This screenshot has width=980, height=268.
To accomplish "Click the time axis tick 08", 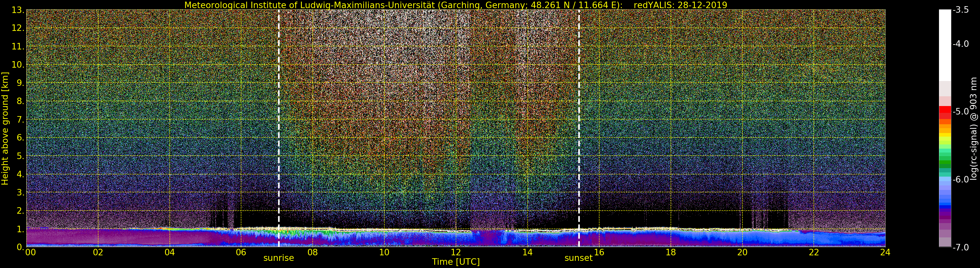I will [312, 252].
